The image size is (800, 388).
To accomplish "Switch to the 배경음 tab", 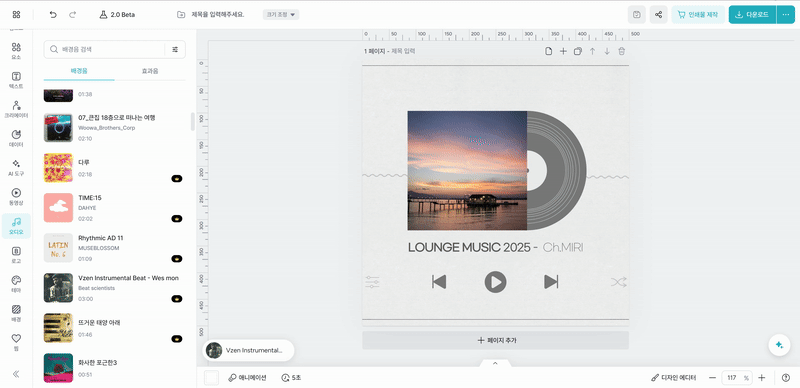I will [x=79, y=71].
